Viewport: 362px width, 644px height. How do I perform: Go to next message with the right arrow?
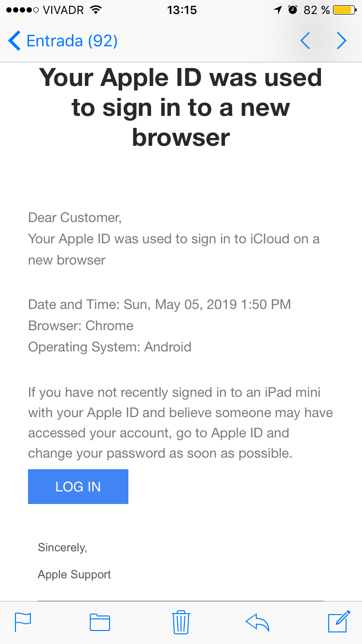pyautogui.click(x=341, y=41)
